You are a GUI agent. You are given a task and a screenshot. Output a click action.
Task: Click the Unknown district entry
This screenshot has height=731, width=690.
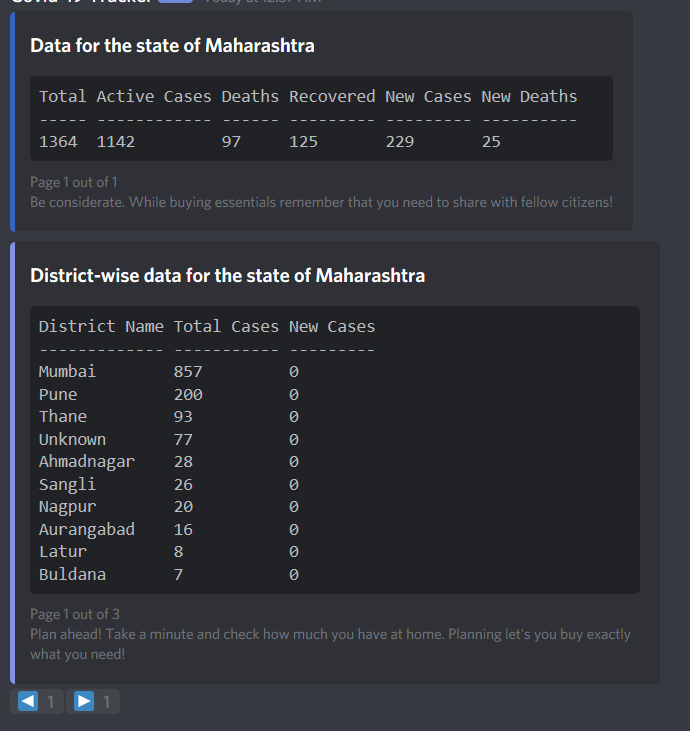coord(72,439)
